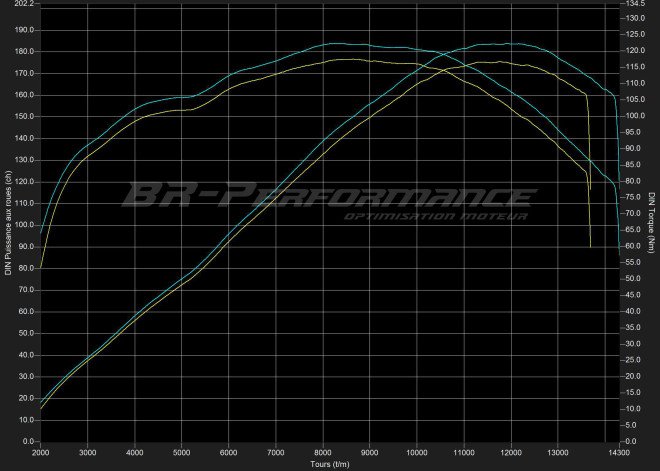This screenshot has height=471, width=660.
Task: Click the 2000 rpm x-axis tick label
Action: tap(40, 452)
